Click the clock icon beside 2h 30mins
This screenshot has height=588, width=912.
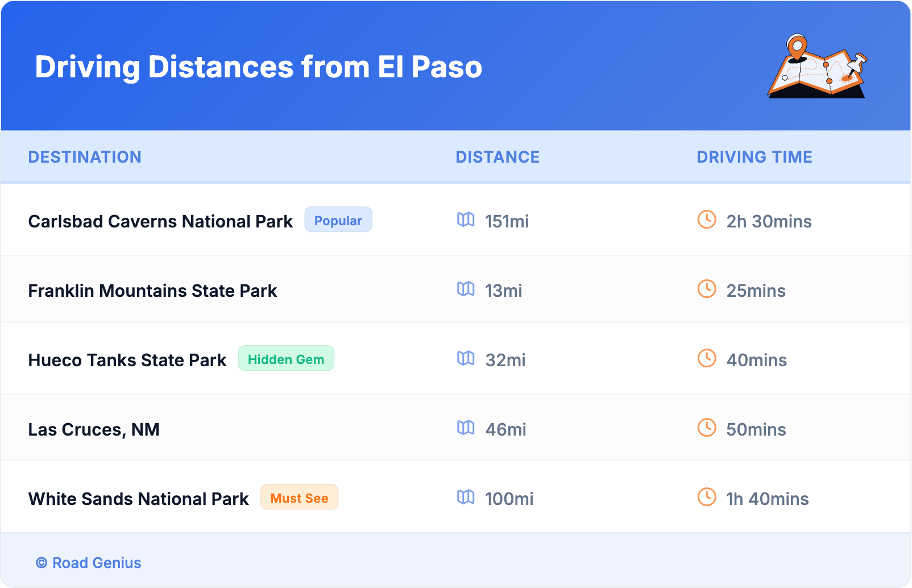coord(707,220)
